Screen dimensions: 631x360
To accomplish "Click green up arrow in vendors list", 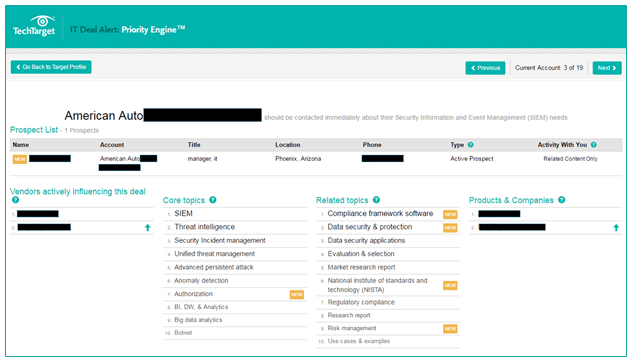I will click(x=148, y=228).
